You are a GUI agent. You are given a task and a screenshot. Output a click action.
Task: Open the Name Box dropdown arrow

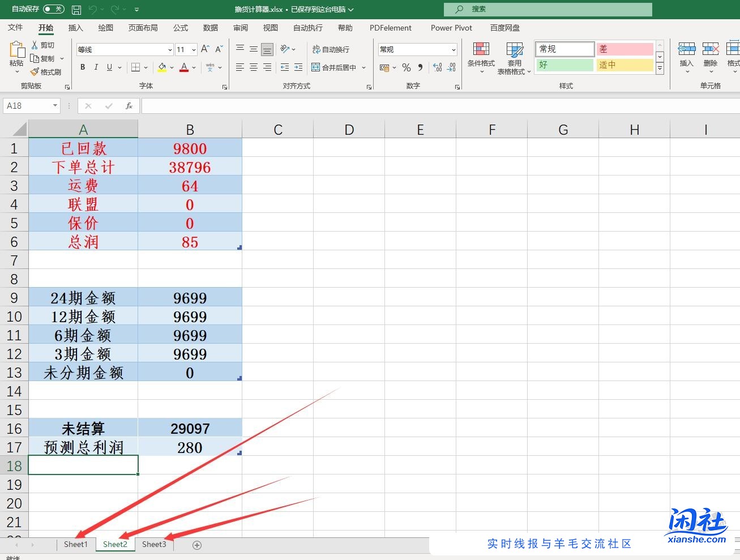point(55,106)
